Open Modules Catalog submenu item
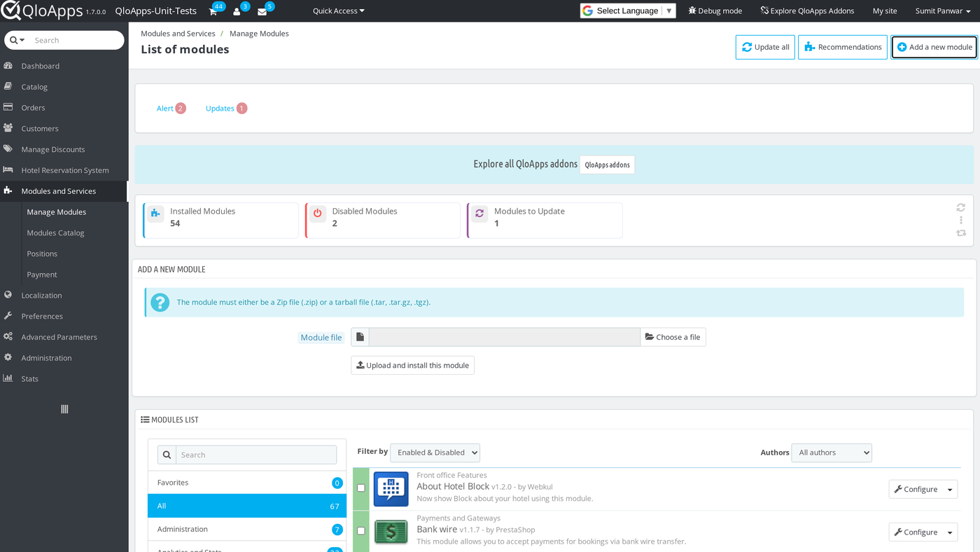The image size is (980, 552). [55, 233]
